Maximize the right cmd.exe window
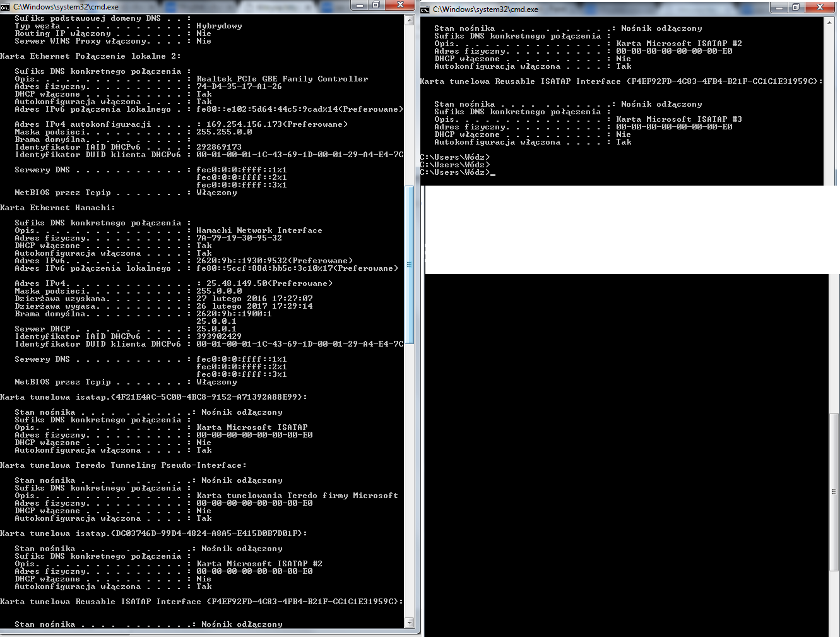 (796, 8)
